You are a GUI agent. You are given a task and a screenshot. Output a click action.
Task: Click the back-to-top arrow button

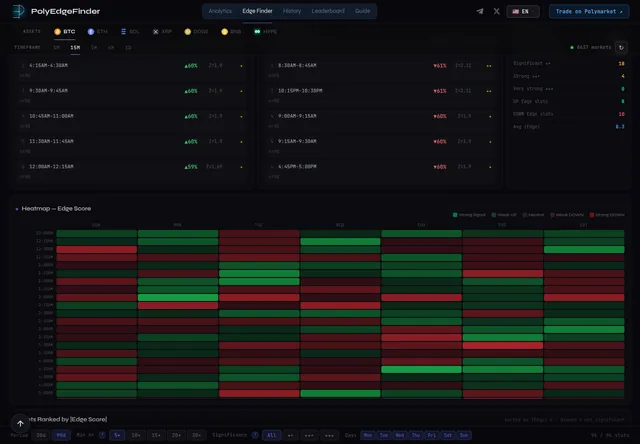[x=20, y=424]
